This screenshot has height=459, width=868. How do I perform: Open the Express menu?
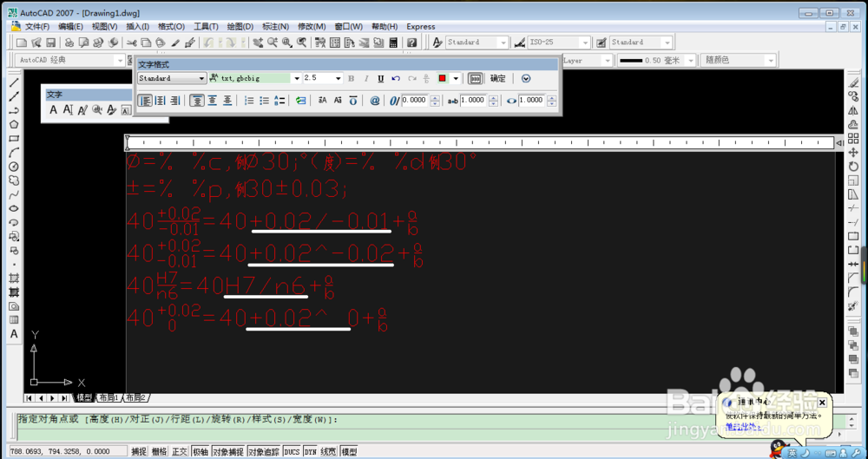pos(421,27)
